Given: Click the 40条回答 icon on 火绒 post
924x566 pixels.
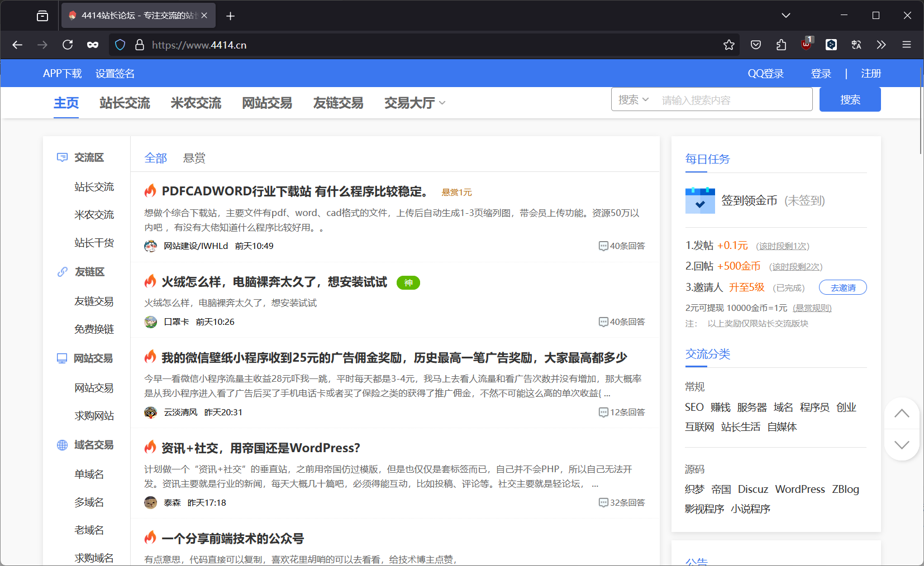Looking at the screenshot, I should click(603, 322).
